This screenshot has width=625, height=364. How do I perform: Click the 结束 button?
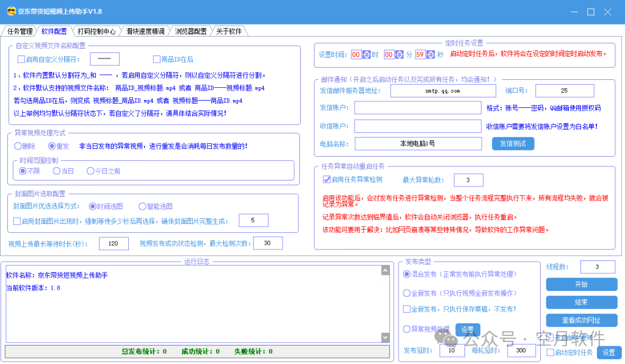pyautogui.click(x=581, y=302)
